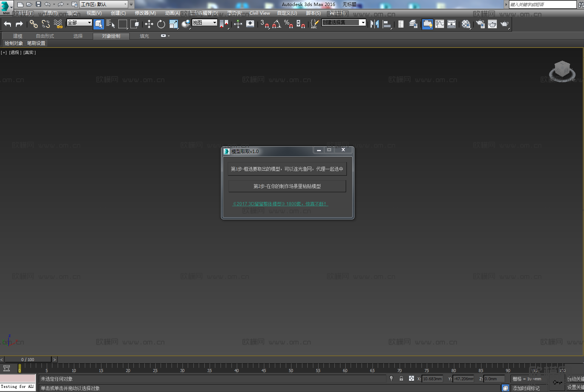Click the 添加时间标记 status label

pos(526,388)
